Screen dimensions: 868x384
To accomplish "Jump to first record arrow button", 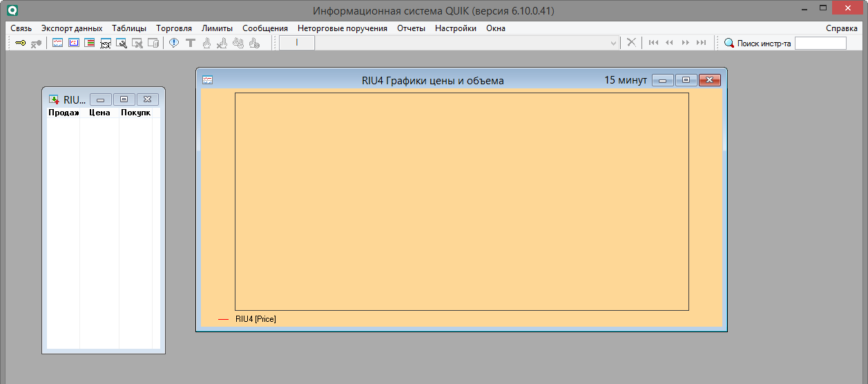I will (653, 43).
